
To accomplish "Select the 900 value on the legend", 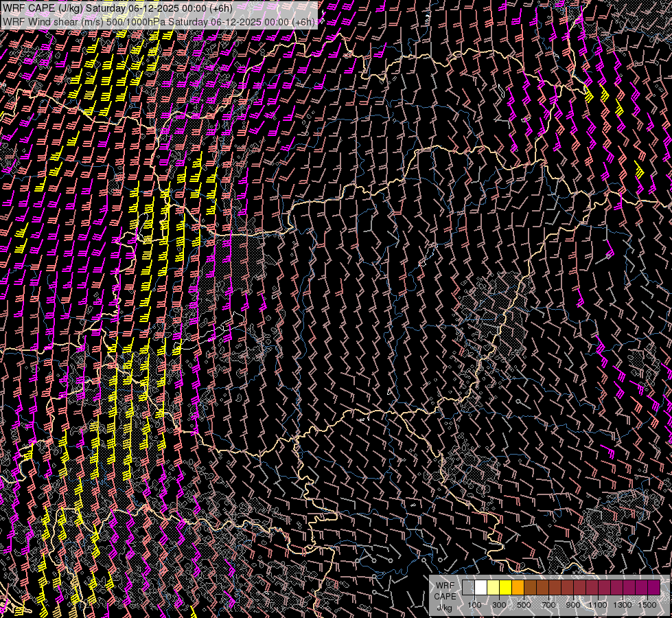I will [573, 605].
